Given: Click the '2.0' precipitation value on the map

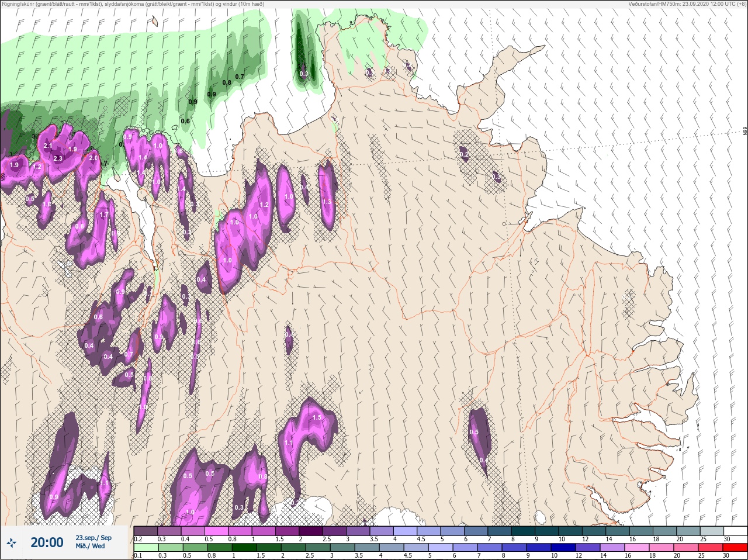Looking at the screenshot, I should pyautogui.click(x=93, y=158).
